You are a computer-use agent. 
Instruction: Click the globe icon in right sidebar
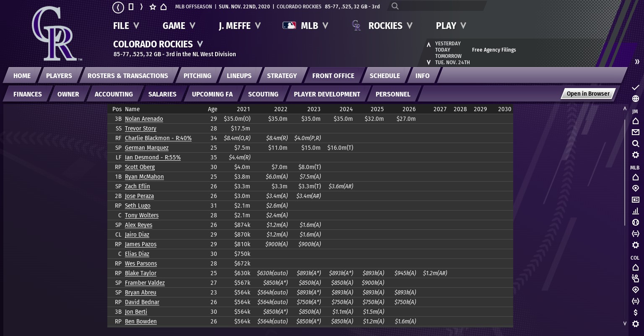click(635, 99)
